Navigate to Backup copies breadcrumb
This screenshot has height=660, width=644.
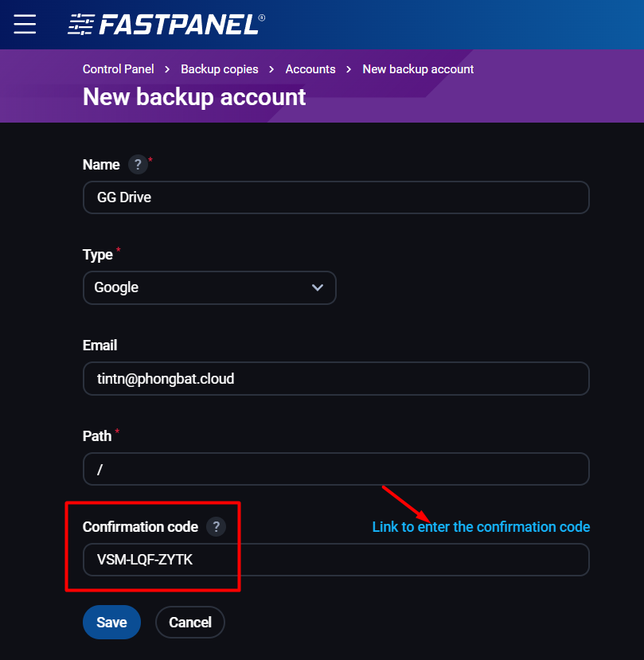(x=220, y=69)
